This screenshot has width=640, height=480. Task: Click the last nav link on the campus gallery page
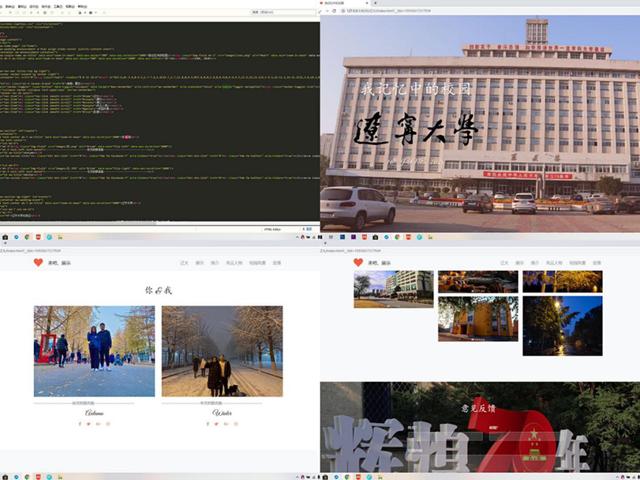[597, 263]
